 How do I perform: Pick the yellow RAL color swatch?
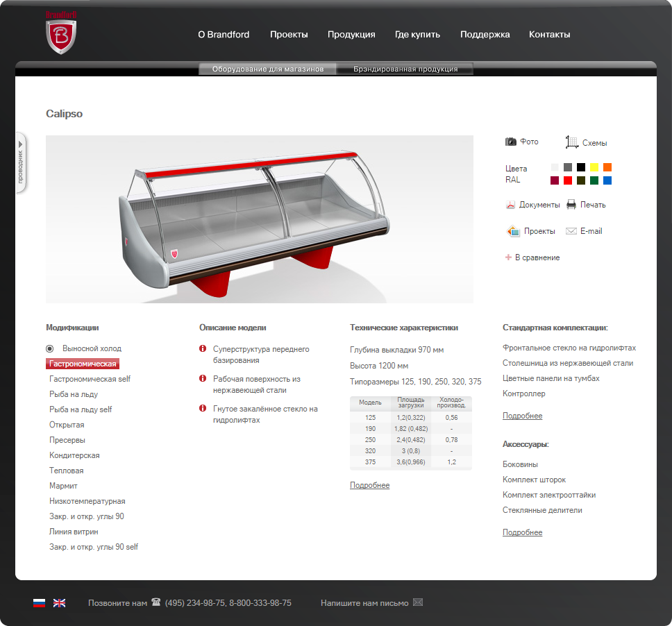tap(594, 167)
